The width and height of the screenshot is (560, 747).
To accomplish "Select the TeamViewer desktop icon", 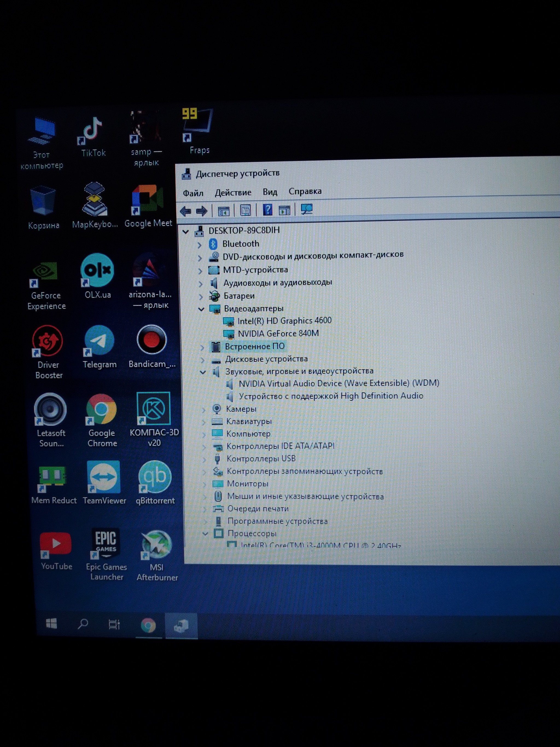I will click(104, 483).
